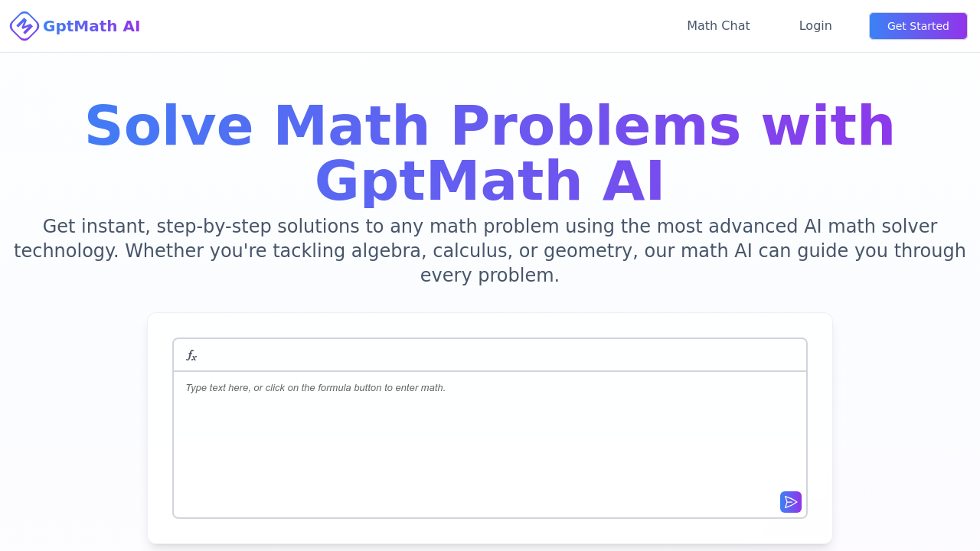
Task: Submit the problem using the send icon
Action: pyautogui.click(x=790, y=502)
